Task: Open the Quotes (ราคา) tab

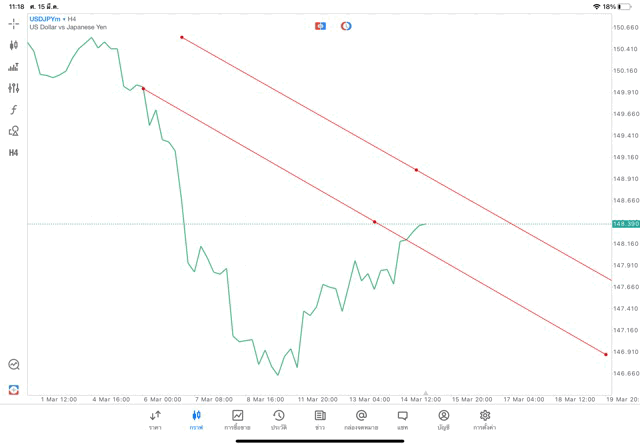Action: pyautogui.click(x=155, y=419)
